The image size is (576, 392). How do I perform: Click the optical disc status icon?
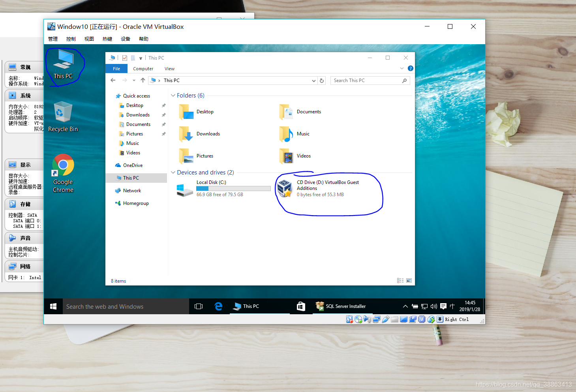coord(358,319)
